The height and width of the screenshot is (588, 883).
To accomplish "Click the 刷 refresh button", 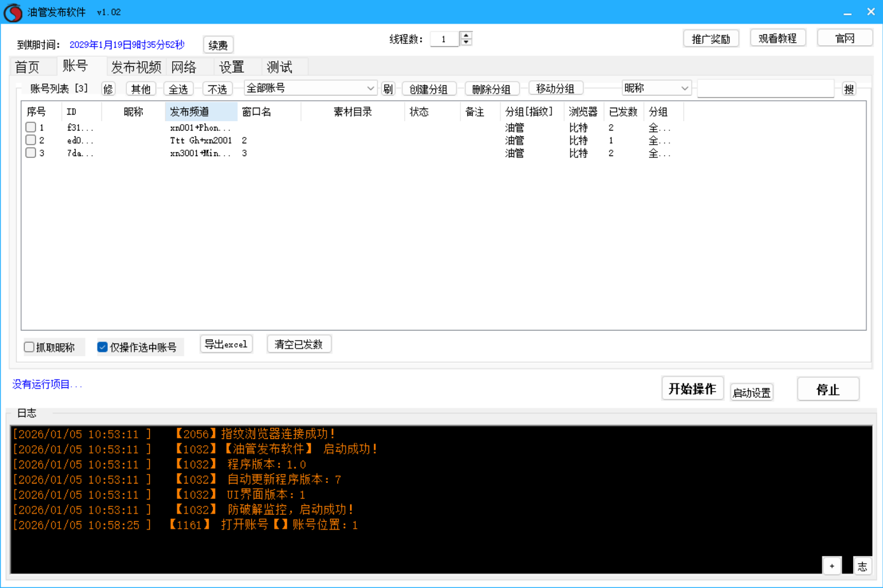I will (388, 89).
